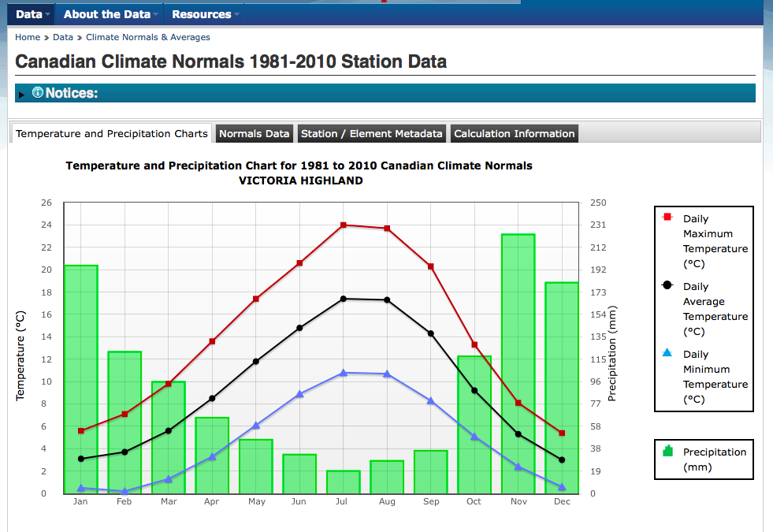Toggle Precipitation series via legend label
773x532 pixels.
pyautogui.click(x=714, y=459)
